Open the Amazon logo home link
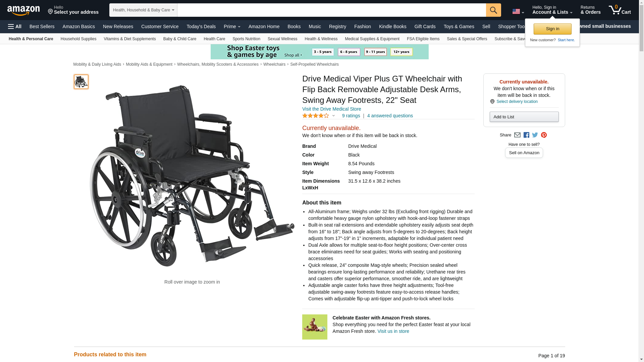 pos(23,10)
